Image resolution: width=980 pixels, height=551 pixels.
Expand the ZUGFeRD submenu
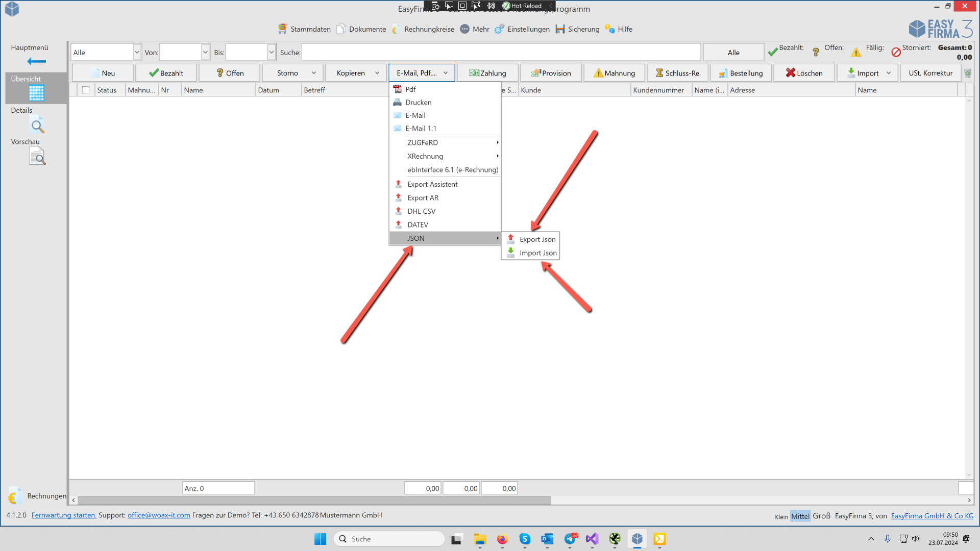point(445,142)
